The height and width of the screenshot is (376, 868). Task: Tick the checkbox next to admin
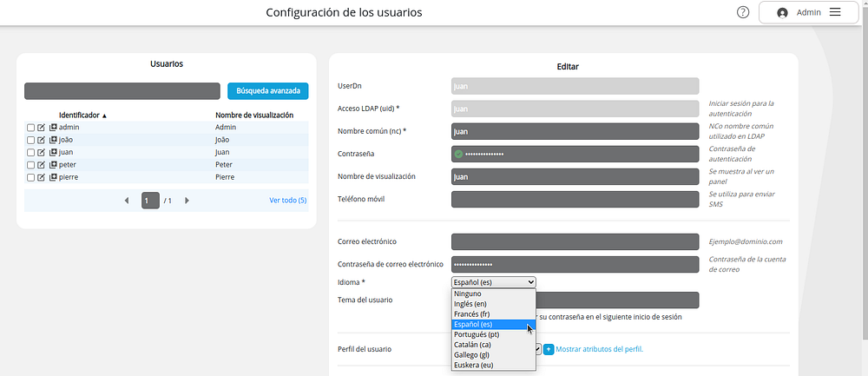pos(31,128)
